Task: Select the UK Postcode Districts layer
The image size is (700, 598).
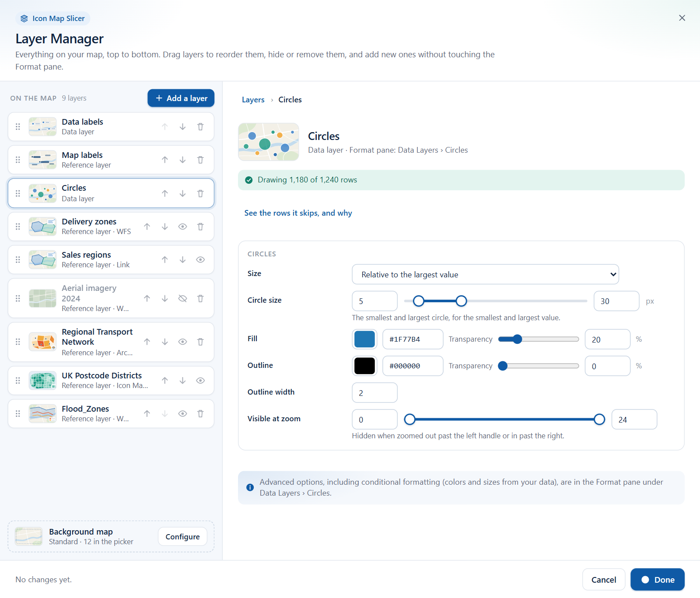Action: (111, 381)
